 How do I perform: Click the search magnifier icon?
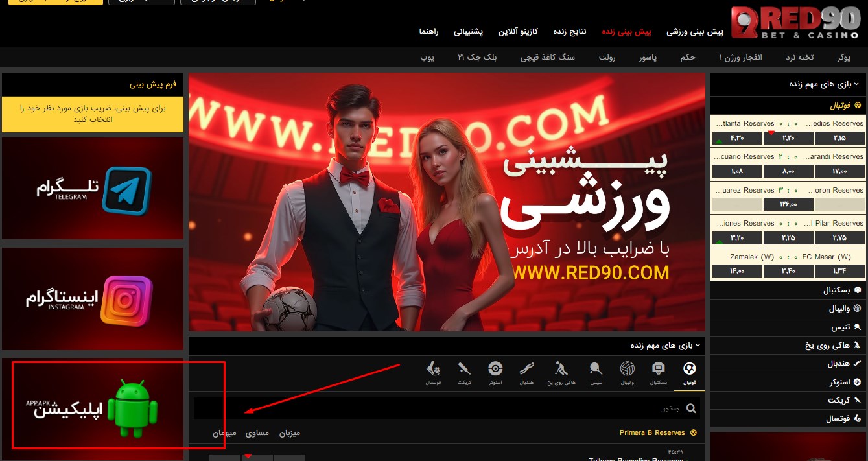(x=691, y=408)
